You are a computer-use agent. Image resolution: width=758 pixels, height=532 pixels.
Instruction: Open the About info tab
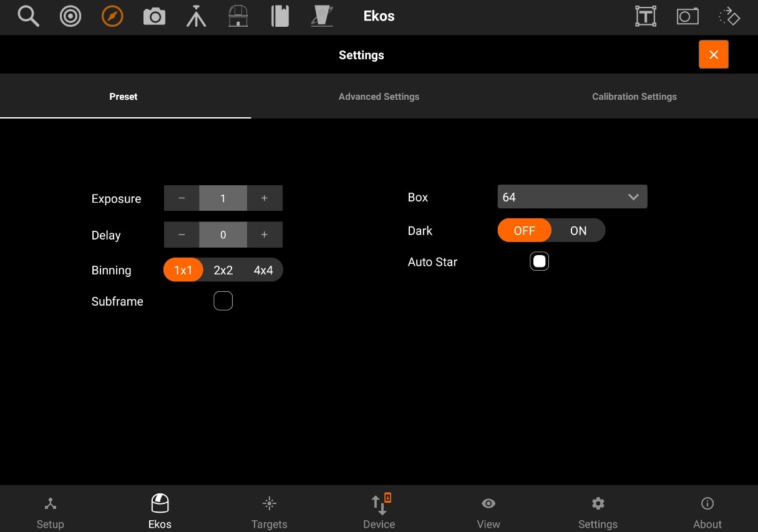click(x=707, y=511)
